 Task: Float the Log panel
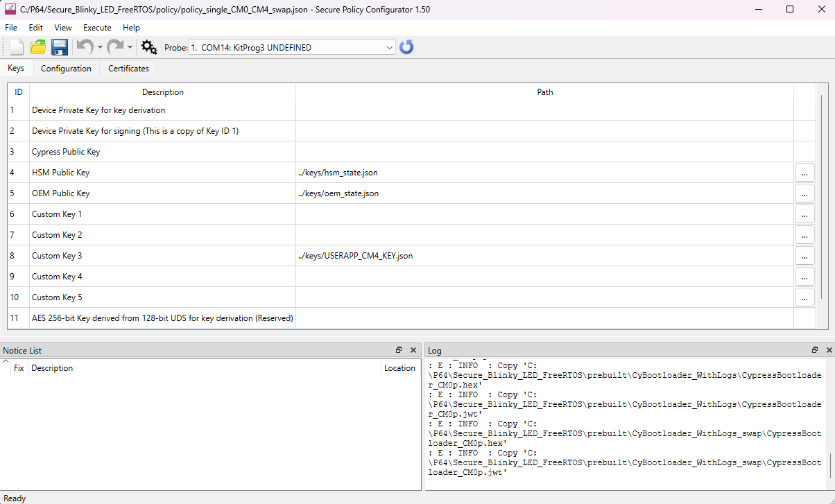815,350
